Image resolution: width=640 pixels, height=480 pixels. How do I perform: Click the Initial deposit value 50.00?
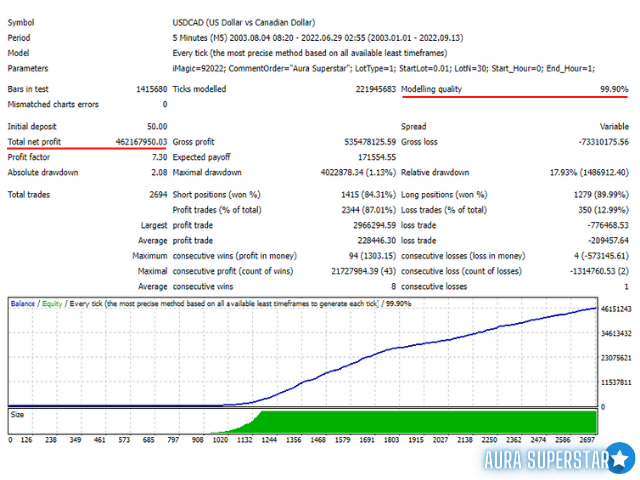157,127
